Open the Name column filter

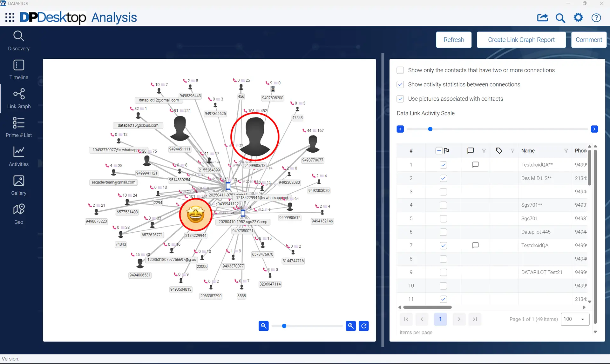click(566, 151)
